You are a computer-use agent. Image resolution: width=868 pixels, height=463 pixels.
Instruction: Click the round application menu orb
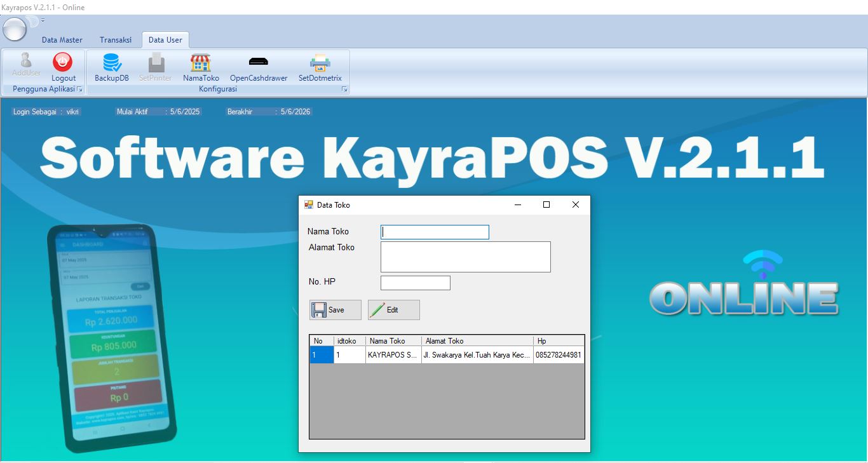tap(15, 29)
